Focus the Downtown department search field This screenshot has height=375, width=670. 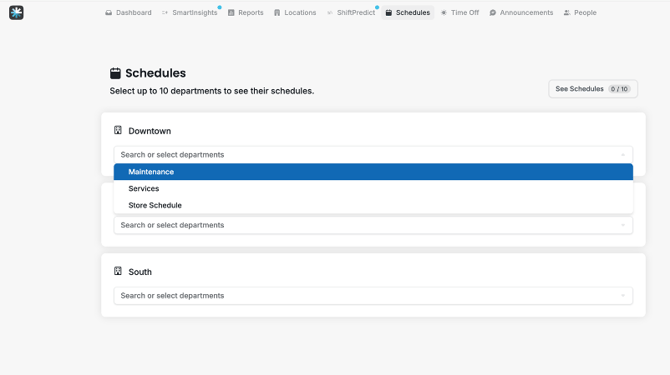pyautogui.click(x=373, y=155)
